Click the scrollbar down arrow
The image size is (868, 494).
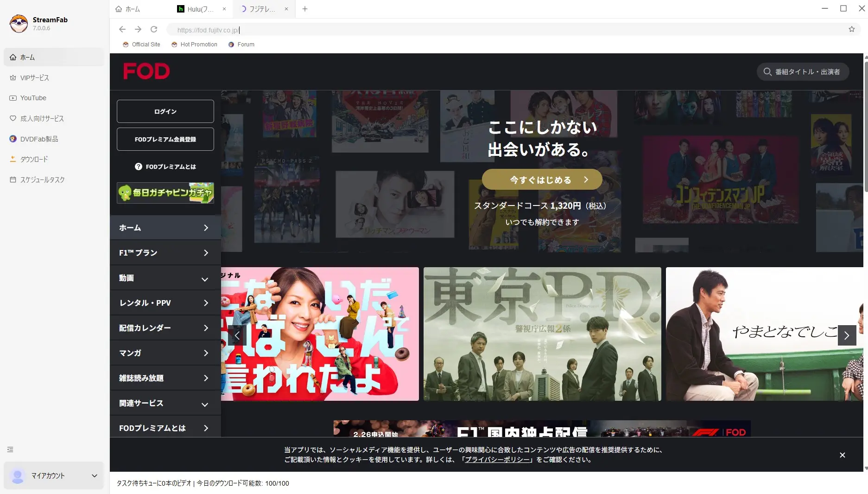866,468
